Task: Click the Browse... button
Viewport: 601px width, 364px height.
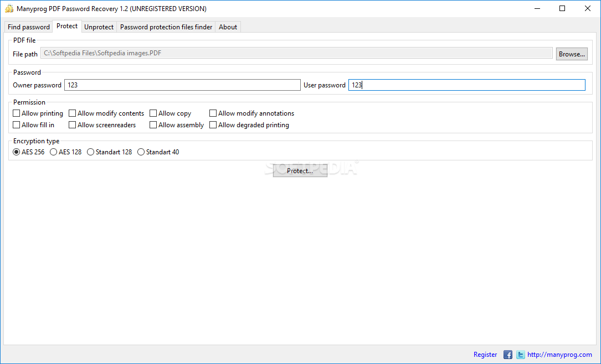Action: point(572,54)
